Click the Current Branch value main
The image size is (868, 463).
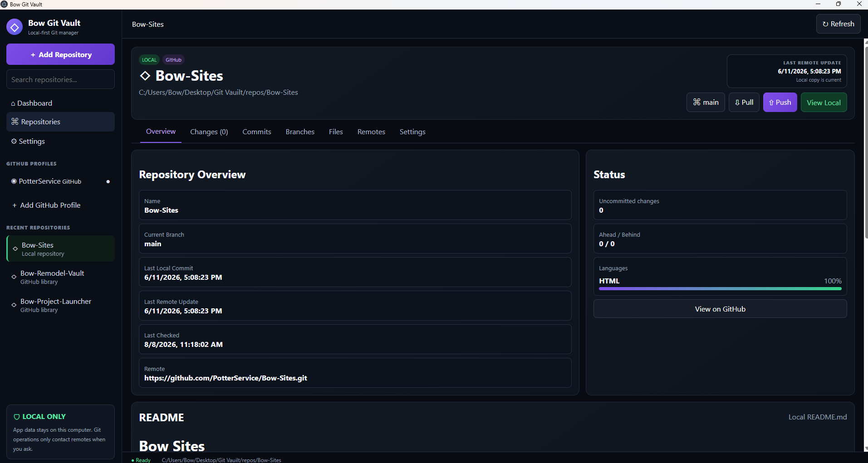(153, 244)
